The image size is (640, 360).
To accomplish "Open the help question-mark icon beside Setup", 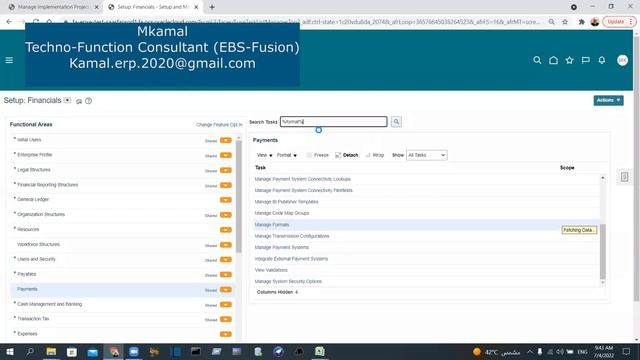I will 88,101.
